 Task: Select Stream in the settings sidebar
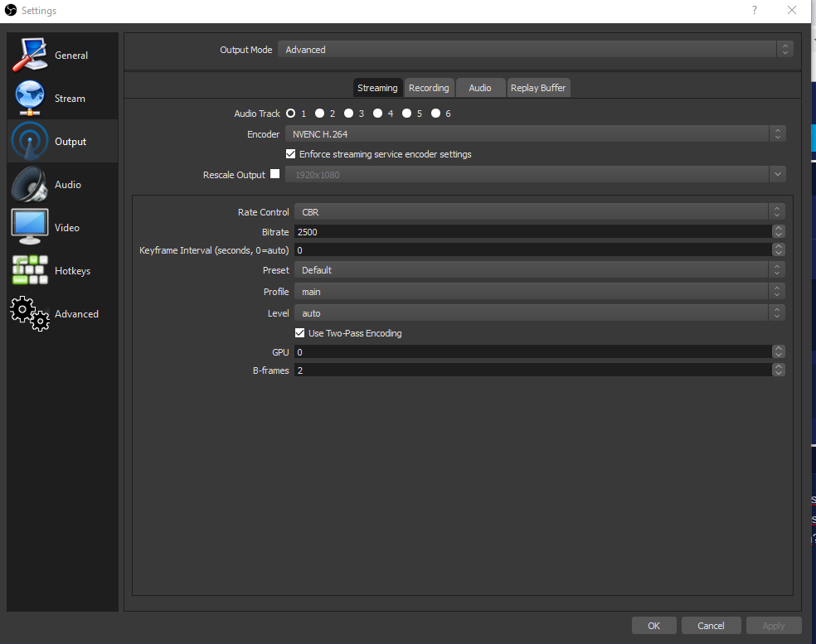point(70,99)
